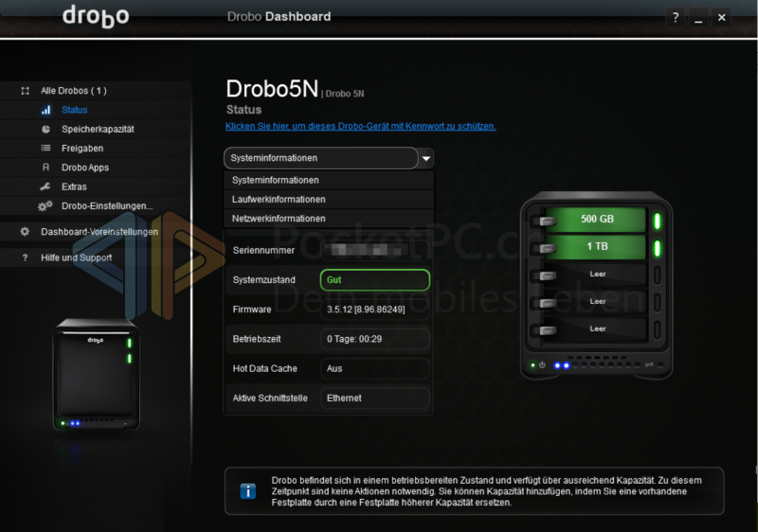Click the Drobo5N device title
The width and height of the screenshot is (758, 532).
click(272, 89)
